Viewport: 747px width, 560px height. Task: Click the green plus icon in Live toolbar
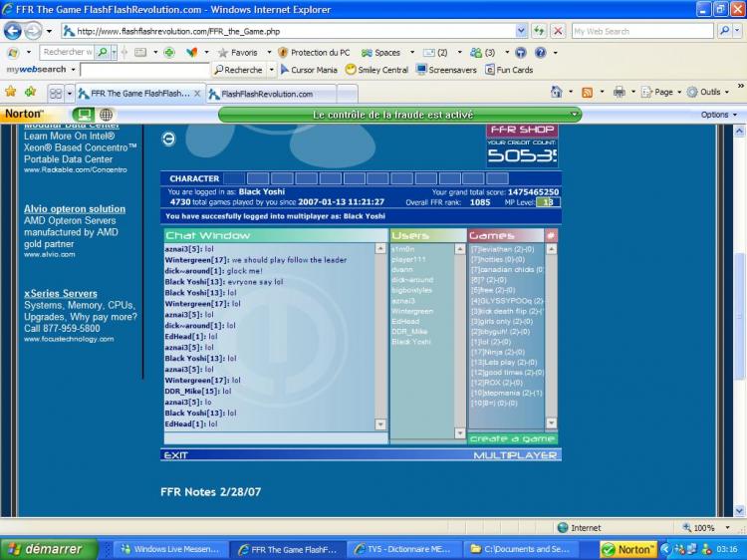pyautogui.click(x=169, y=53)
